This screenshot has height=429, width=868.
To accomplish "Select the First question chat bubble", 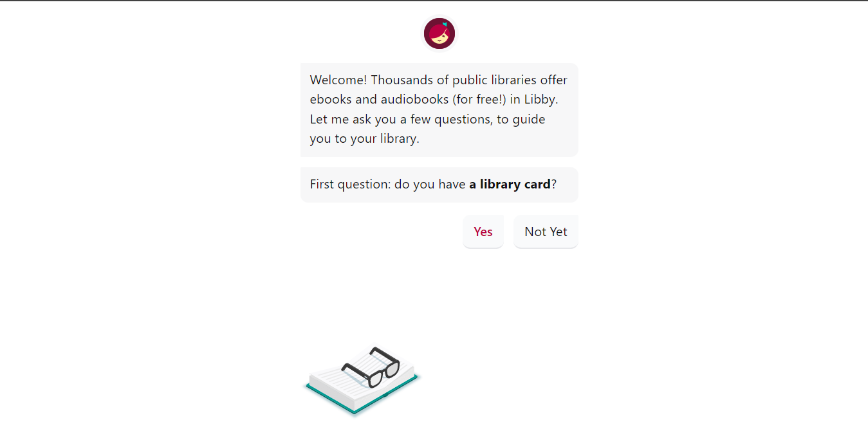I will click(x=439, y=185).
